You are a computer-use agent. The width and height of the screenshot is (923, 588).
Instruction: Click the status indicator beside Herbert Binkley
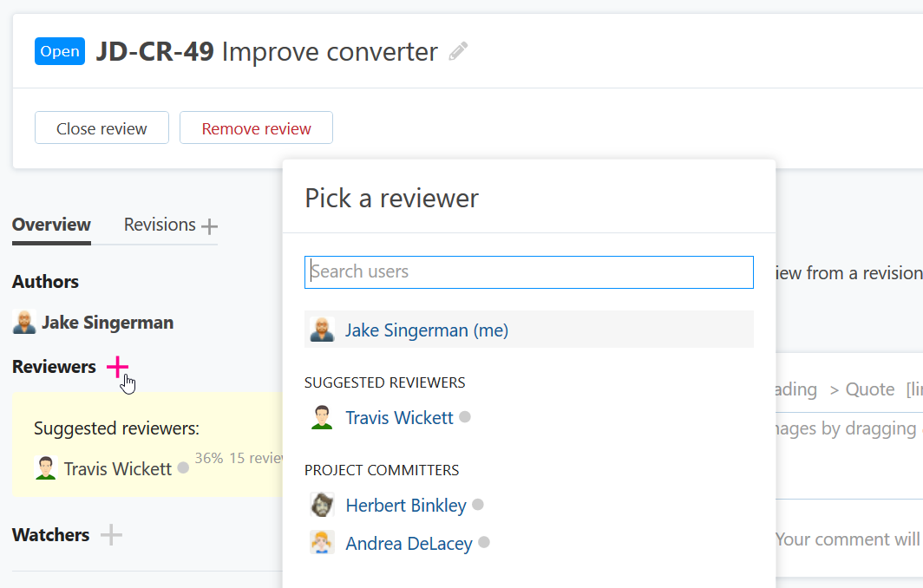tap(478, 504)
